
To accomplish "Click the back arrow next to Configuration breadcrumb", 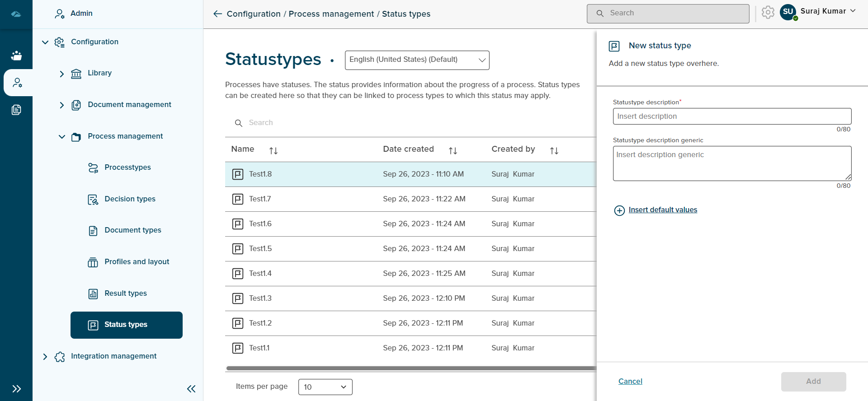I will (x=217, y=14).
